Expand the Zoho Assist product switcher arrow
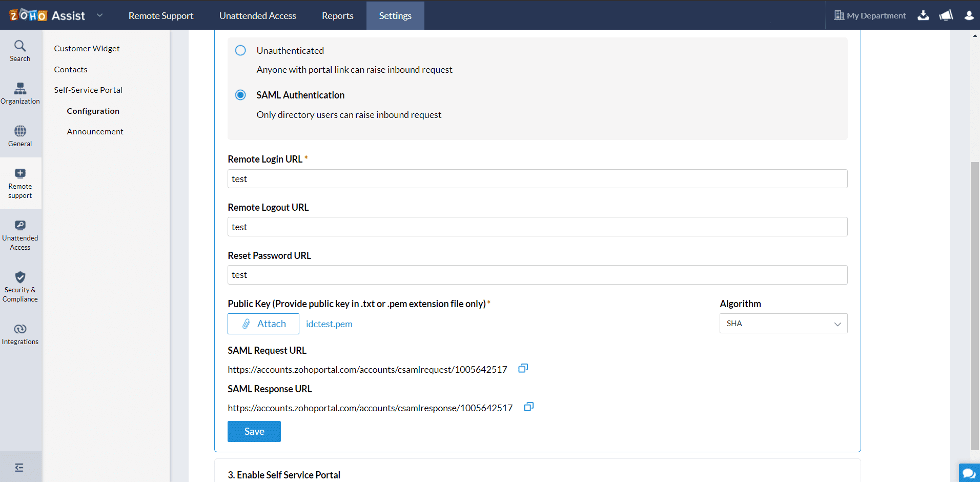 tap(100, 15)
